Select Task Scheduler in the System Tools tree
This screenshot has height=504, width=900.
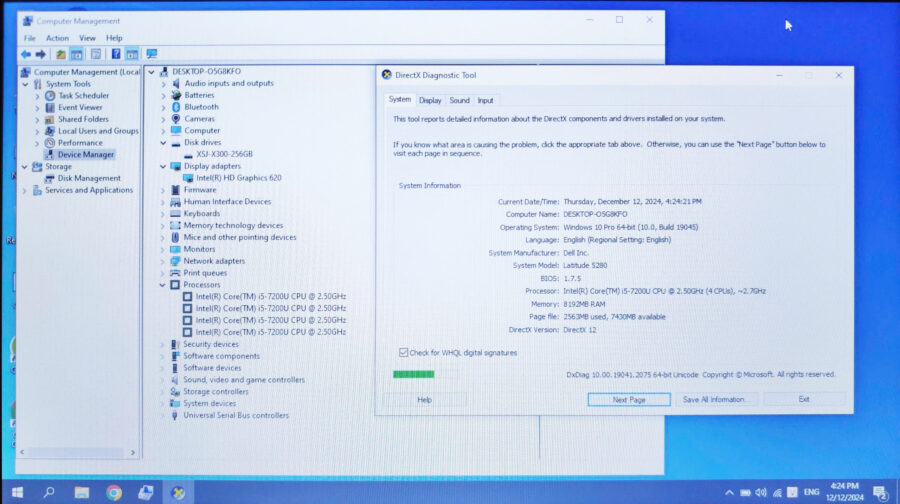[x=83, y=95]
